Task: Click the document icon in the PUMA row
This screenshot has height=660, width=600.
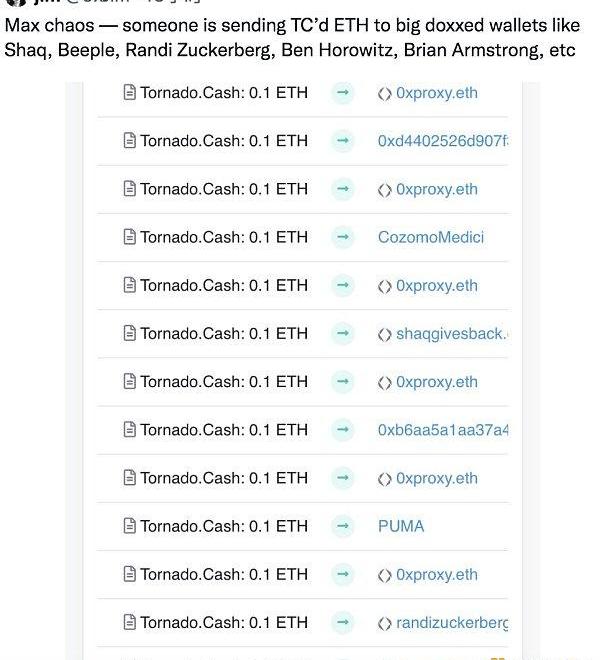Action: click(129, 526)
